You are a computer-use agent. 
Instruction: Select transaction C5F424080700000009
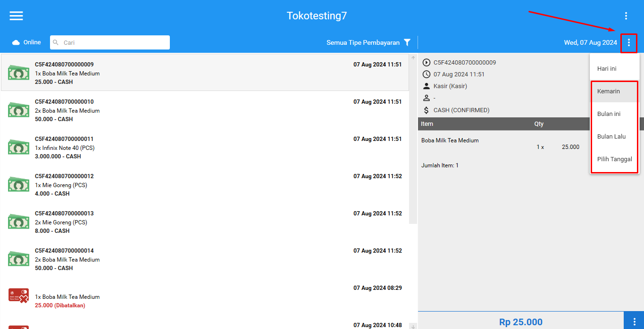click(205, 73)
